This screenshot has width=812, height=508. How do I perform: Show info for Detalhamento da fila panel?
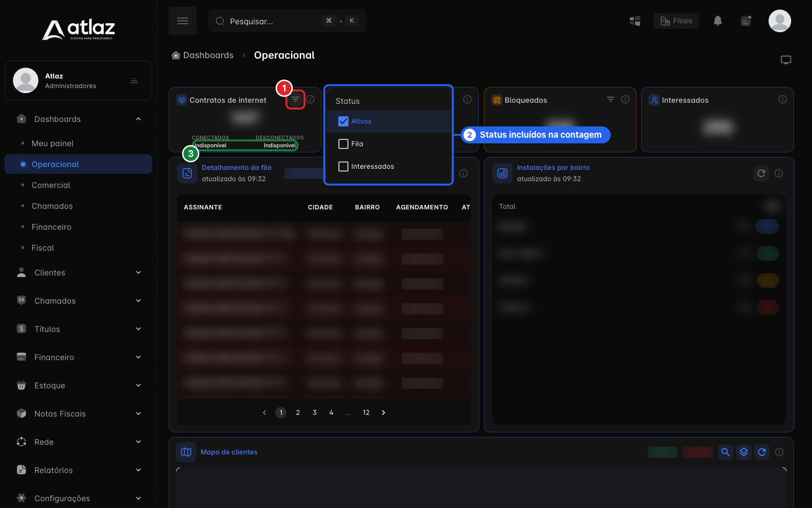[464, 173]
